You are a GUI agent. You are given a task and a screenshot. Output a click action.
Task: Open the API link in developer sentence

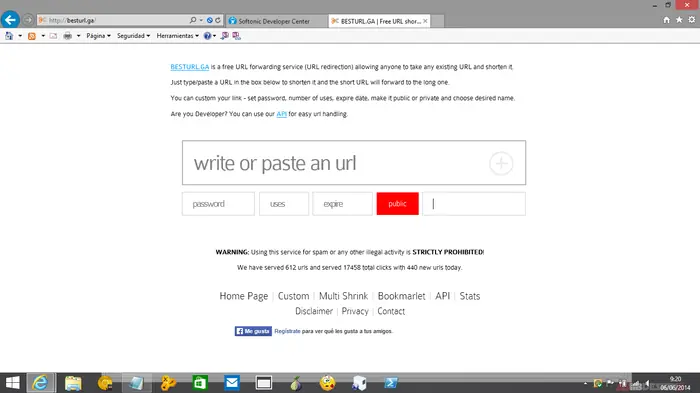(x=281, y=114)
